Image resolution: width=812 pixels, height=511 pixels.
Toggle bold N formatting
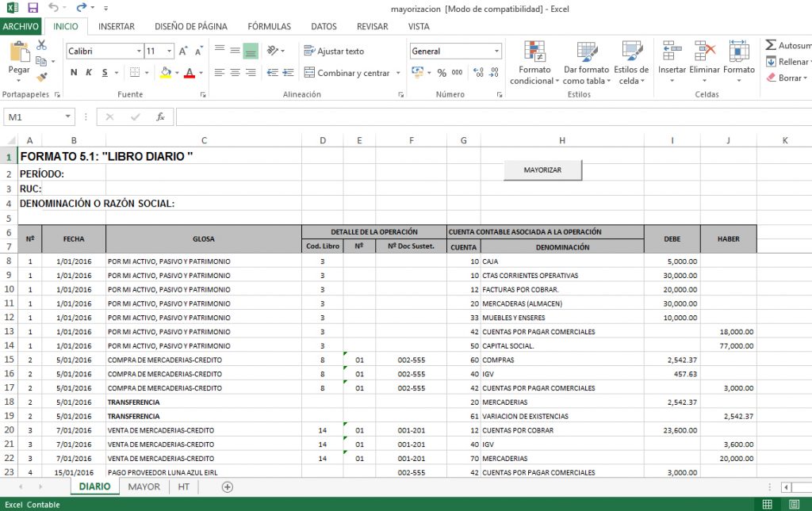74,72
